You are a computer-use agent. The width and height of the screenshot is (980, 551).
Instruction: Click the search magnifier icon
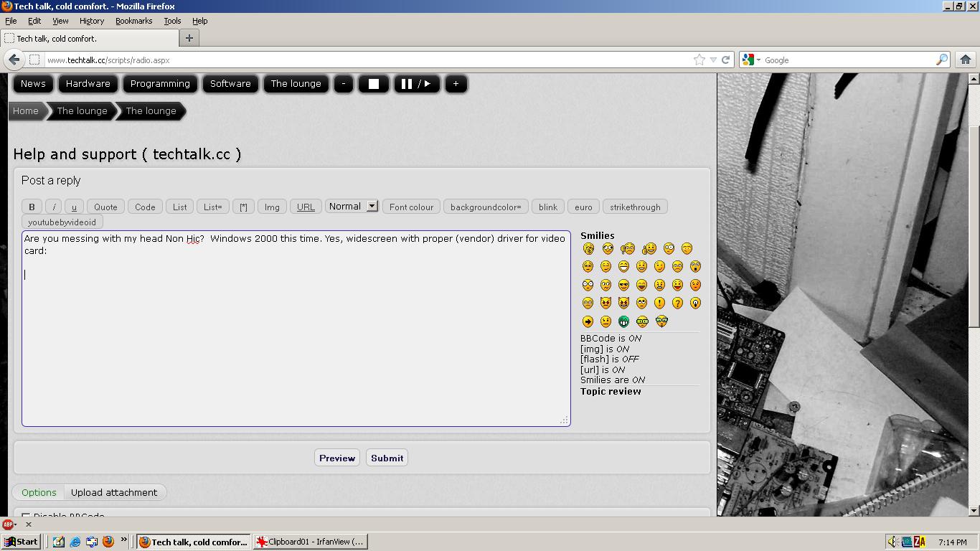point(942,60)
